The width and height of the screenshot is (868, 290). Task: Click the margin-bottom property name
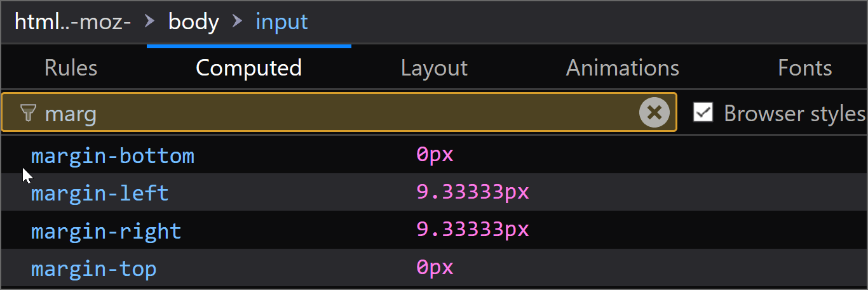(x=112, y=155)
